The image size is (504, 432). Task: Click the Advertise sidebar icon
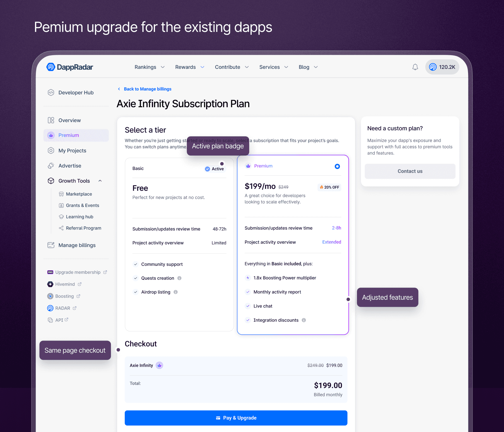51,166
